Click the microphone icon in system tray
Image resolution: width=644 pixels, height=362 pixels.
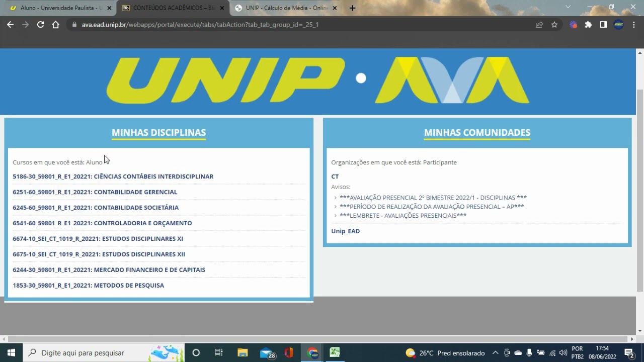point(529,353)
